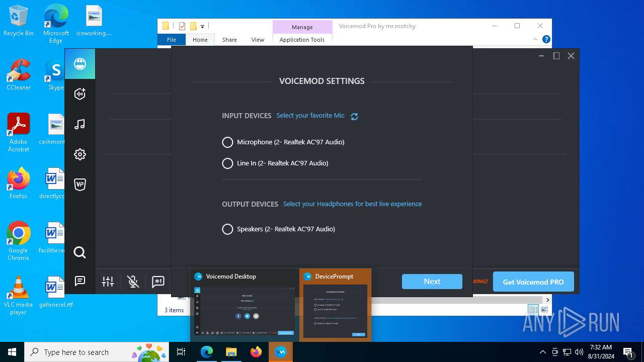Expand the Explorer quick access toolbar dropdown

[x=202, y=26]
